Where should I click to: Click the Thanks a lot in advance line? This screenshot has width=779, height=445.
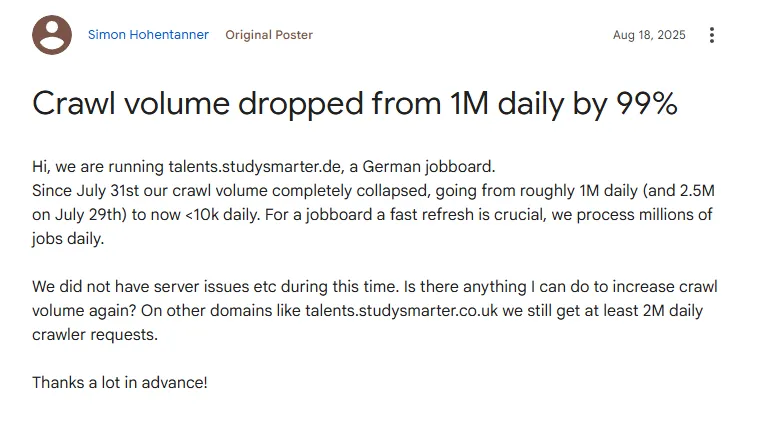click(120, 382)
